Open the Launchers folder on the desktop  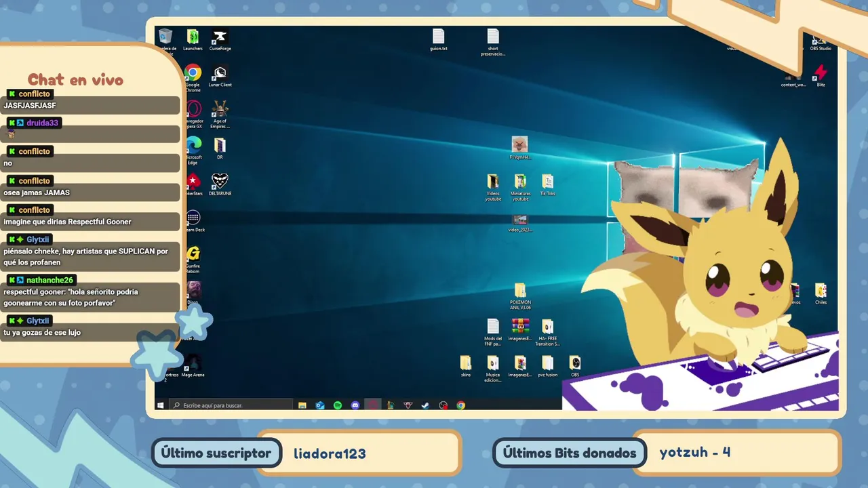193,39
